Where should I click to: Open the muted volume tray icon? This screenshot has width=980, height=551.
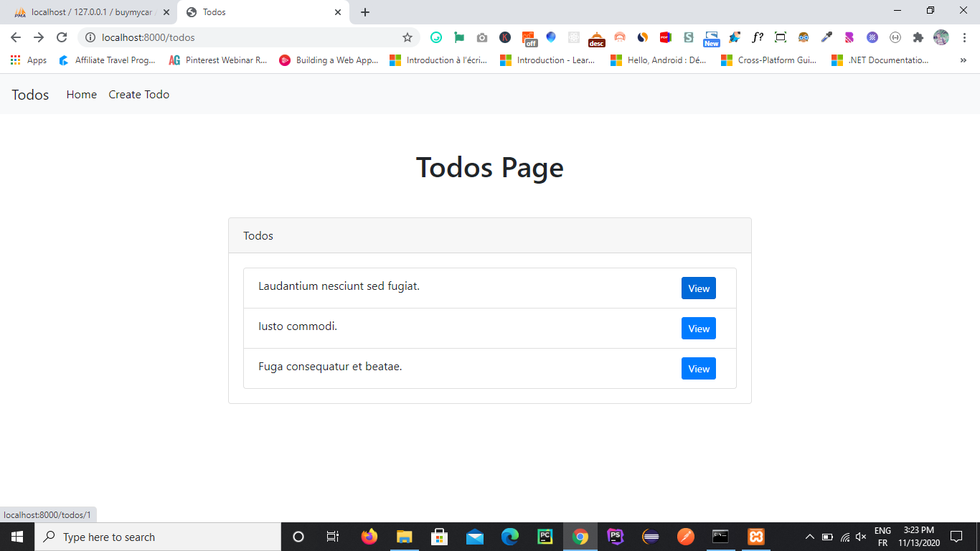point(861,537)
